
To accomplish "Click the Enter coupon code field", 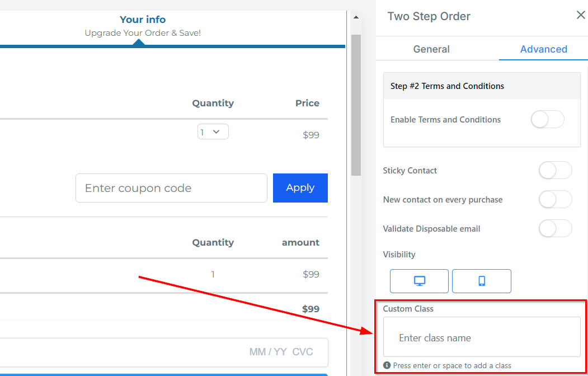I will click(171, 188).
